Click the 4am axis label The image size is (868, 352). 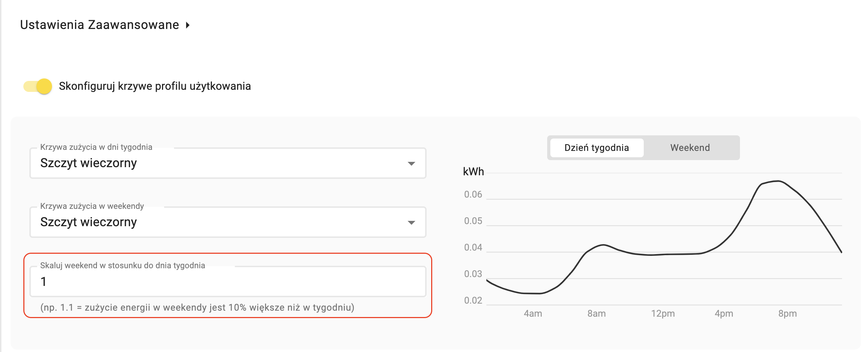click(x=533, y=313)
